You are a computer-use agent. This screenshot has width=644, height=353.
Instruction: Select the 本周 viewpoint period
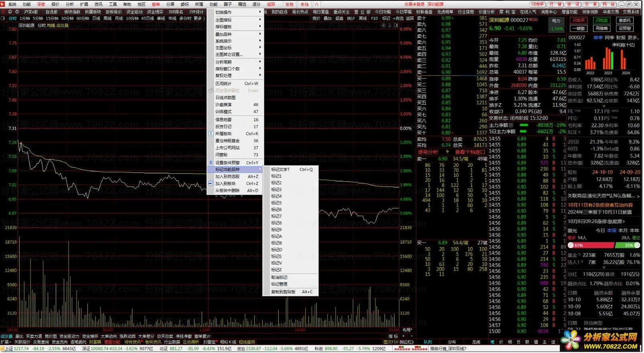tap(612, 231)
